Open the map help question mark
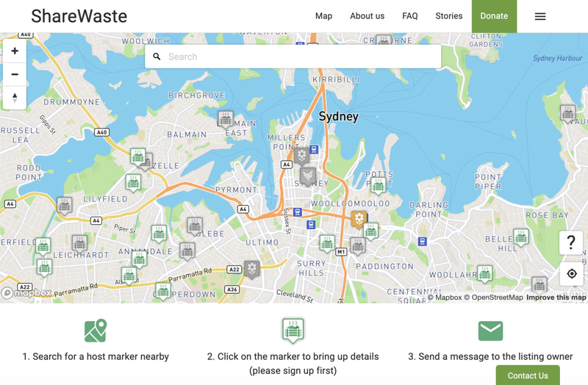Image resolution: width=588 pixels, height=385 pixels. (x=571, y=242)
